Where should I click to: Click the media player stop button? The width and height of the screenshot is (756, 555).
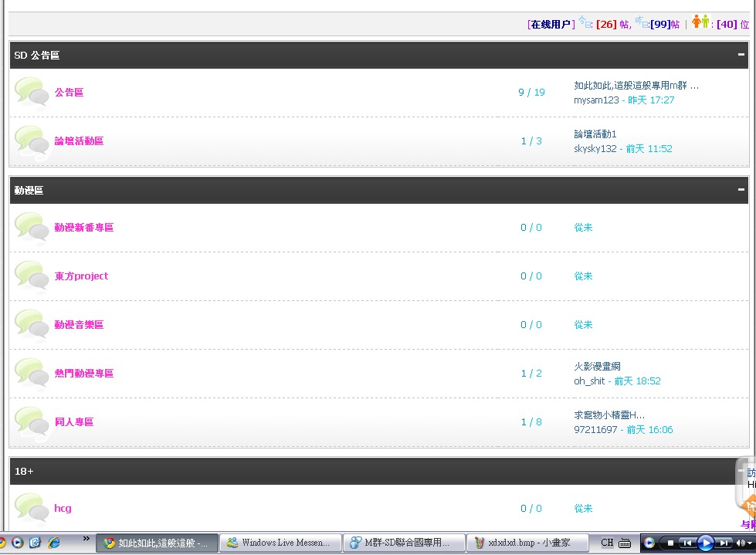pyautogui.click(x=670, y=543)
